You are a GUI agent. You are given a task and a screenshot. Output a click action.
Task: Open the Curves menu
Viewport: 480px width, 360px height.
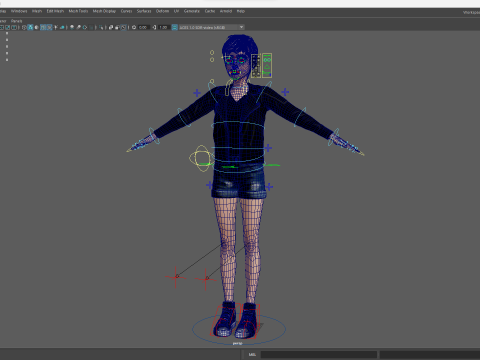[x=126, y=11]
